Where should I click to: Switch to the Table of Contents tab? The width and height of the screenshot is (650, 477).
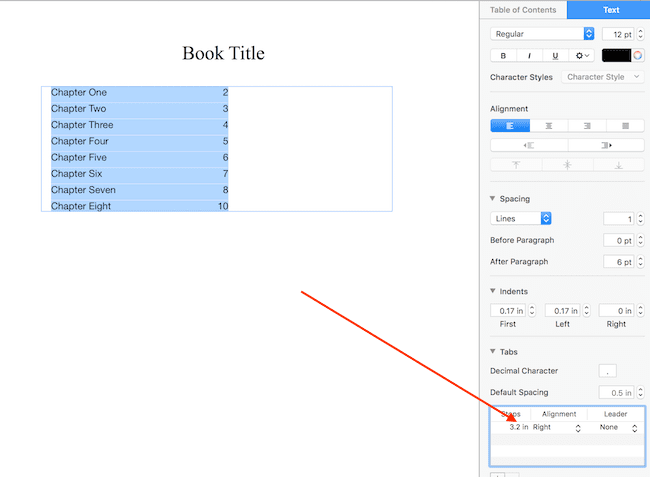(x=523, y=10)
